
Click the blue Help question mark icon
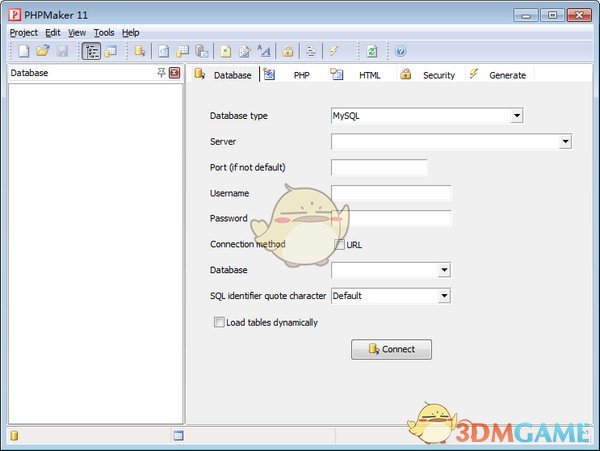(x=400, y=51)
